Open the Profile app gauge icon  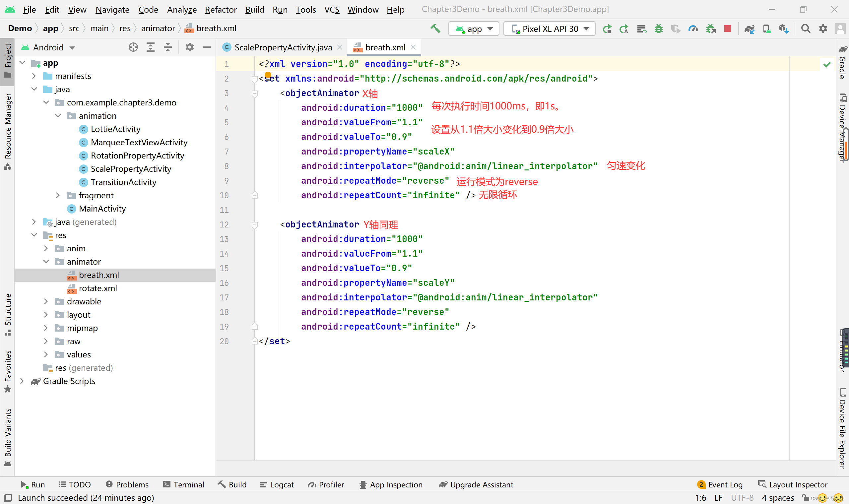click(x=693, y=29)
